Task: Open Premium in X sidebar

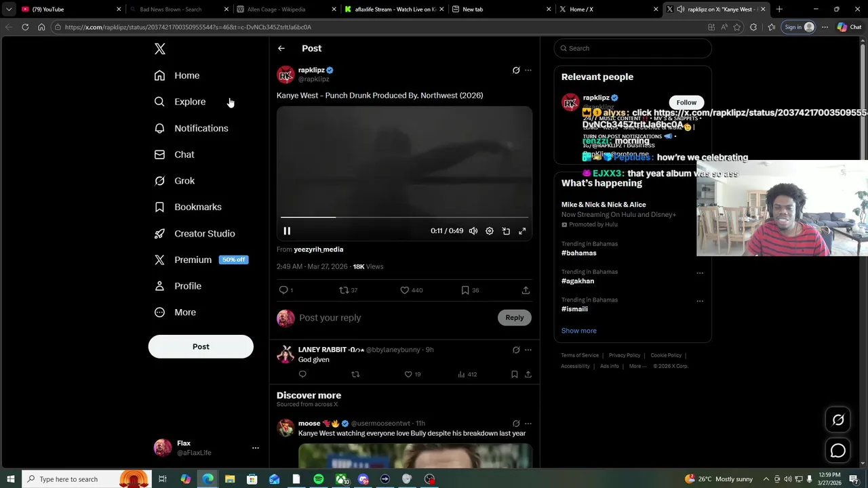Action: (x=201, y=260)
